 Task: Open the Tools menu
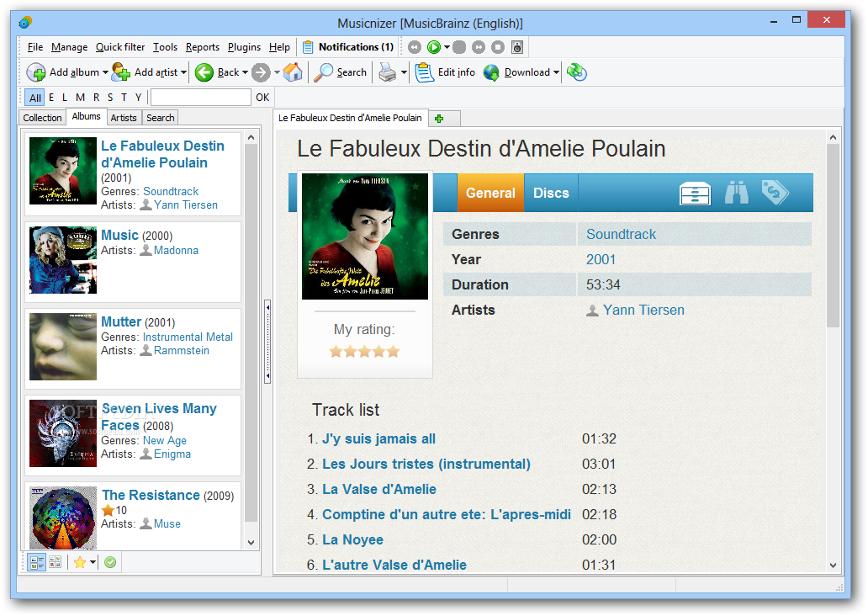(165, 47)
